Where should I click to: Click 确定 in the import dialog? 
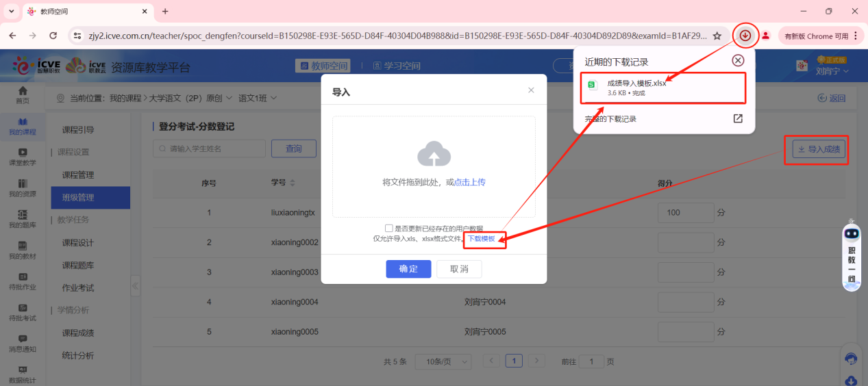408,269
